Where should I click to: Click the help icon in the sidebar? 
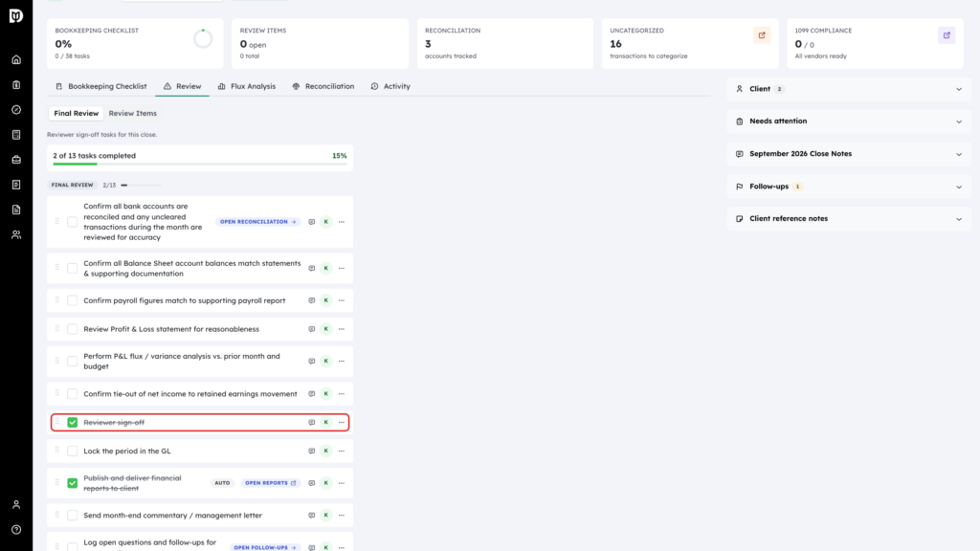click(16, 530)
